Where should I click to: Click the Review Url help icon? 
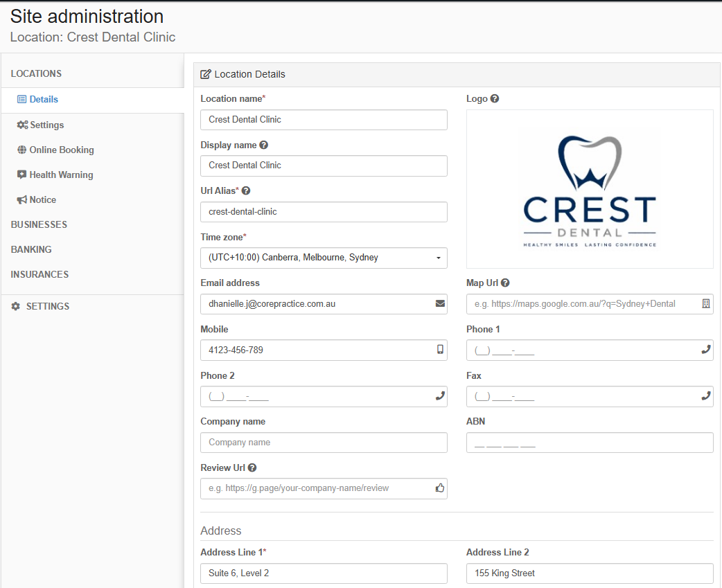252,467
